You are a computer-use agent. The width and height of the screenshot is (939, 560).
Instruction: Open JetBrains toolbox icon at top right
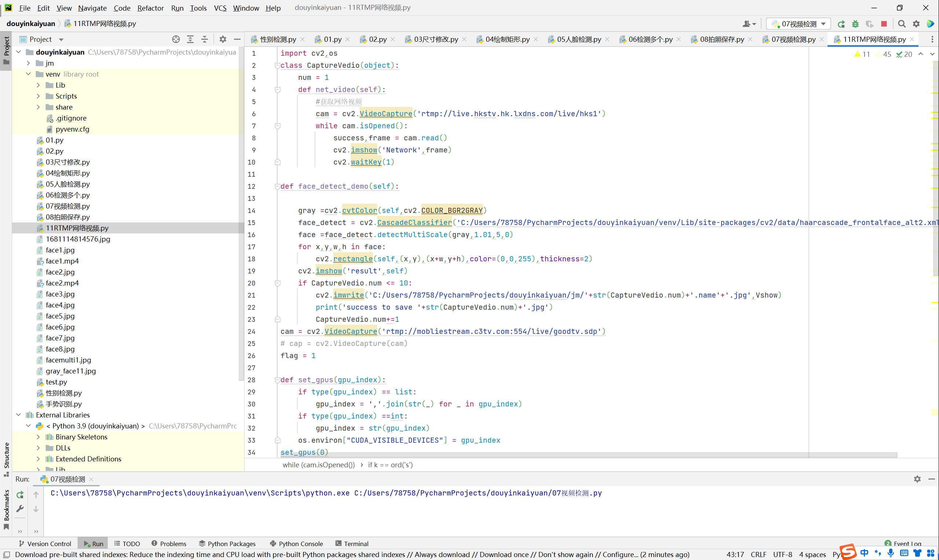click(930, 24)
